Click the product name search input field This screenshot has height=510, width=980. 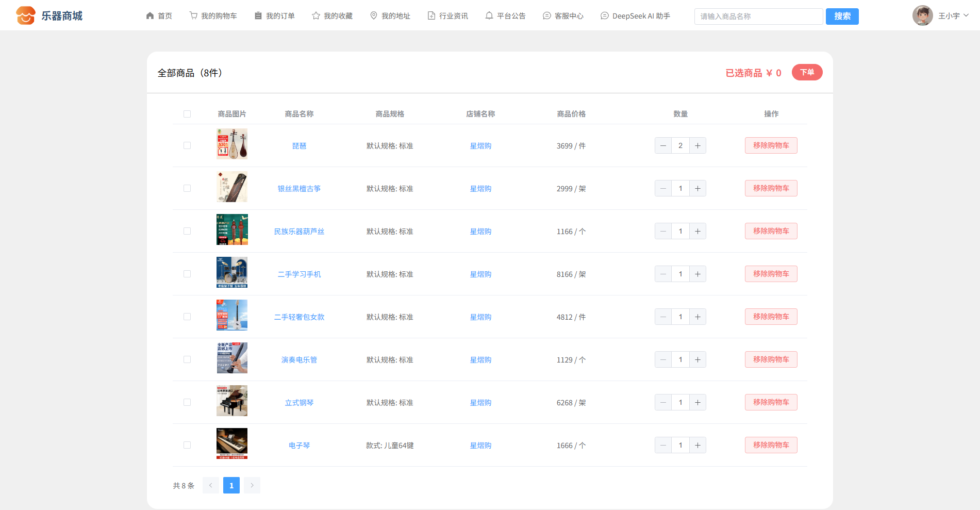coord(758,17)
